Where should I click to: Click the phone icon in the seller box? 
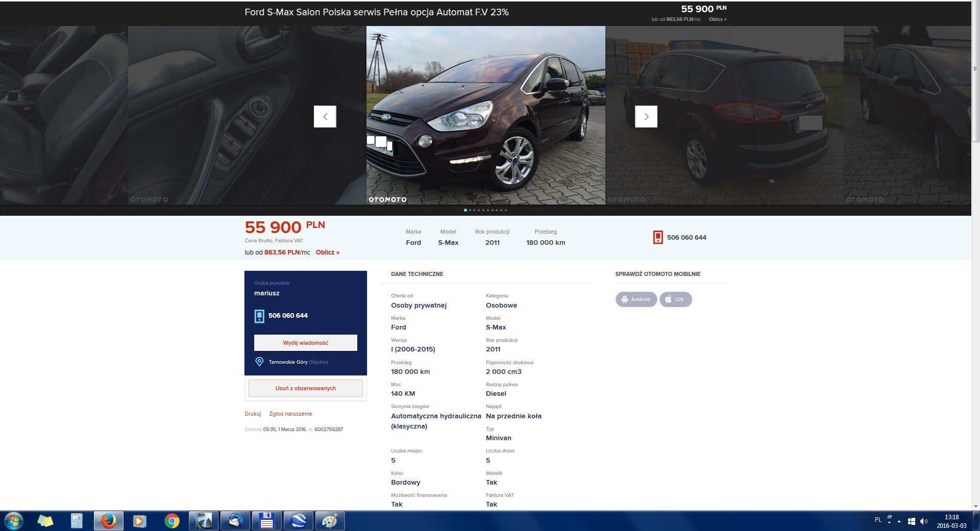(259, 316)
